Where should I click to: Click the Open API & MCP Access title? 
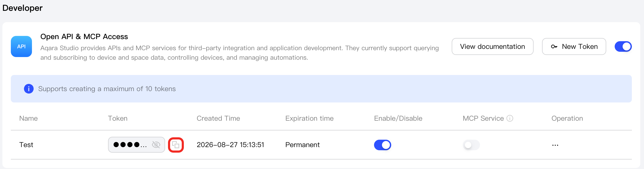pyautogui.click(x=84, y=36)
